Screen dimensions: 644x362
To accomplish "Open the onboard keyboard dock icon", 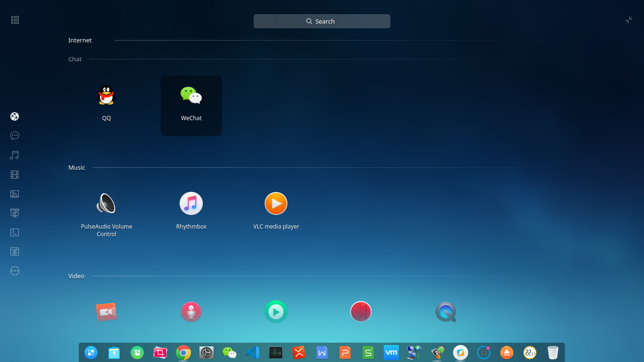I will tap(484, 352).
